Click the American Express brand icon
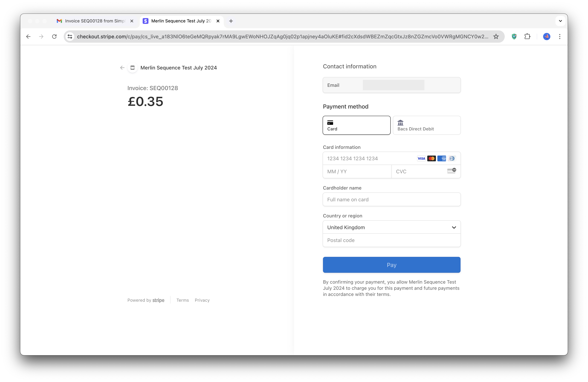 pos(442,158)
